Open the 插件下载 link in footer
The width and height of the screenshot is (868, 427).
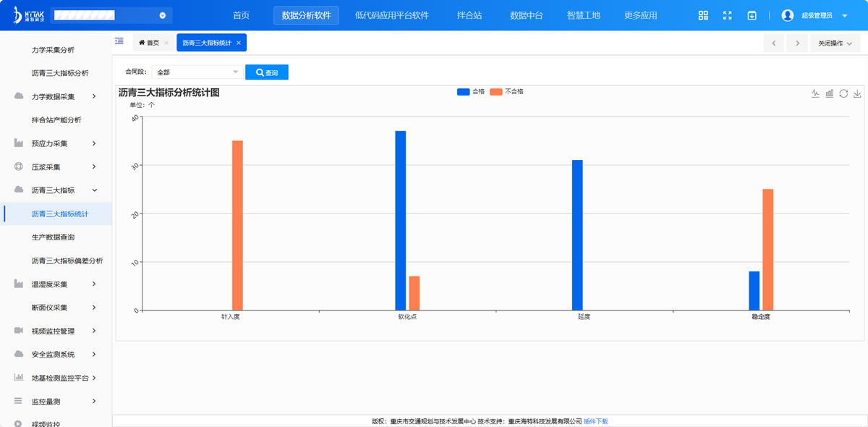pyautogui.click(x=595, y=421)
